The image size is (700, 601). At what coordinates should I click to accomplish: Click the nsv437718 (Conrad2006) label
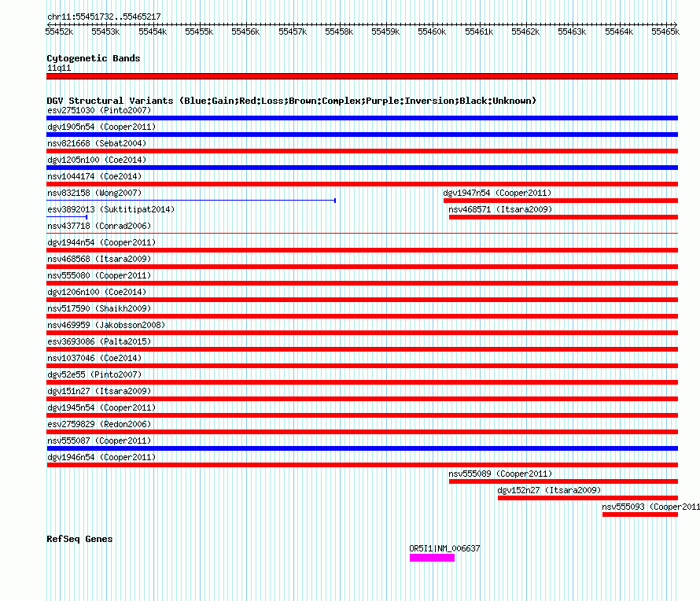click(99, 226)
